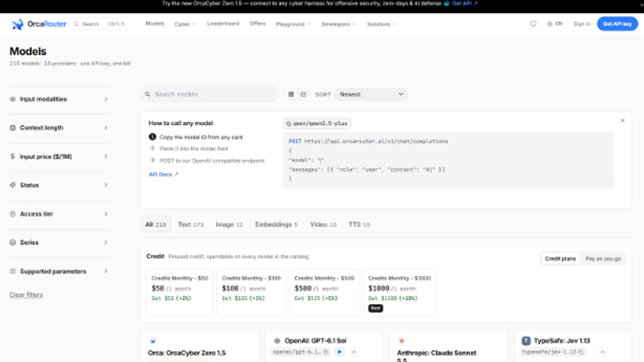Expand the Playground navigation menu

[293, 24]
